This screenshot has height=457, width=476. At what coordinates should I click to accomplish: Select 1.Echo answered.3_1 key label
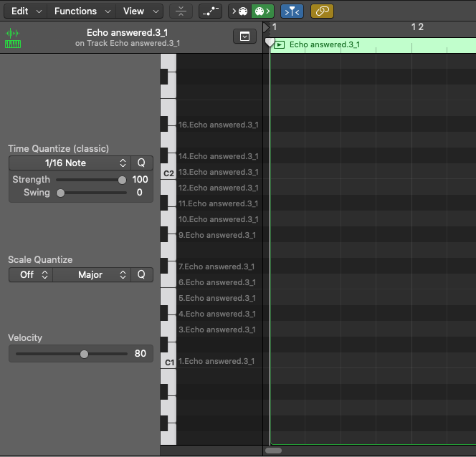216,362
